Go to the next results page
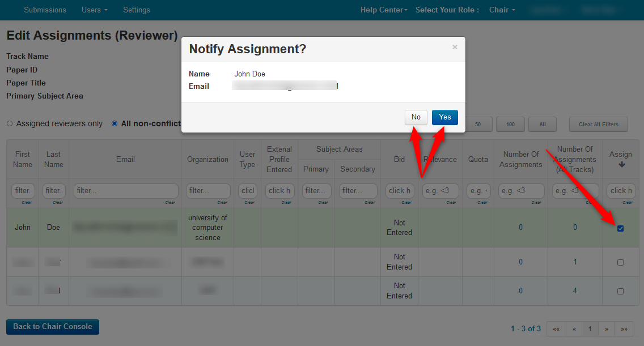This screenshot has width=644, height=346. (606, 329)
